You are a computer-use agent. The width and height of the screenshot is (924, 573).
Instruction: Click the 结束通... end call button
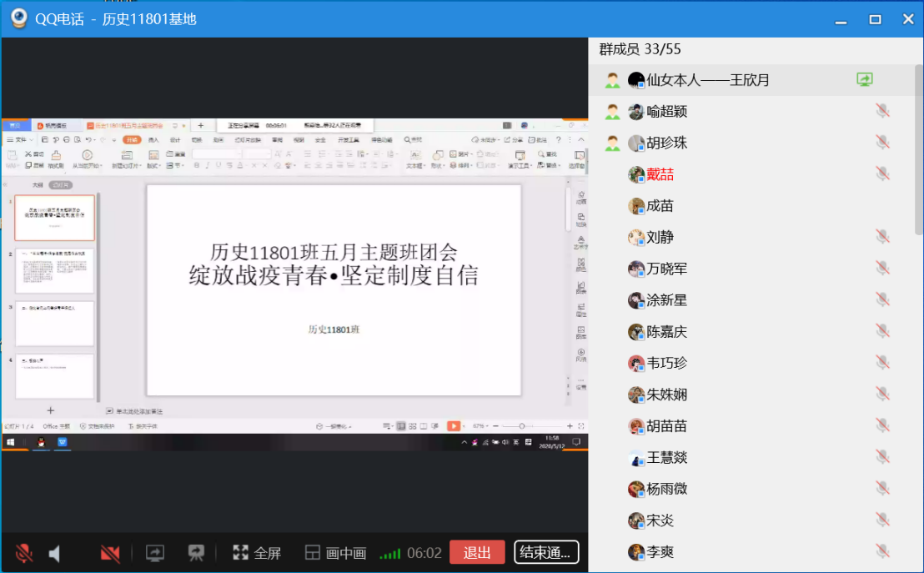click(x=546, y=552)
